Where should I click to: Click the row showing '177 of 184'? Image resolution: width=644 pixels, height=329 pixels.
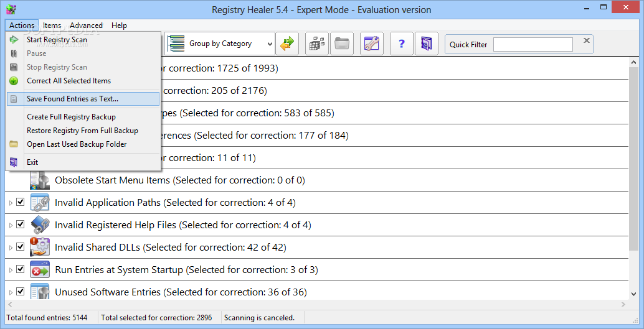pyautogui.click(x=316, y=135)
